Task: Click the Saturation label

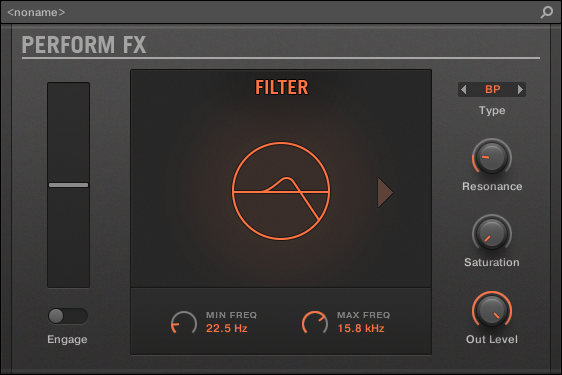Action: 492,262
